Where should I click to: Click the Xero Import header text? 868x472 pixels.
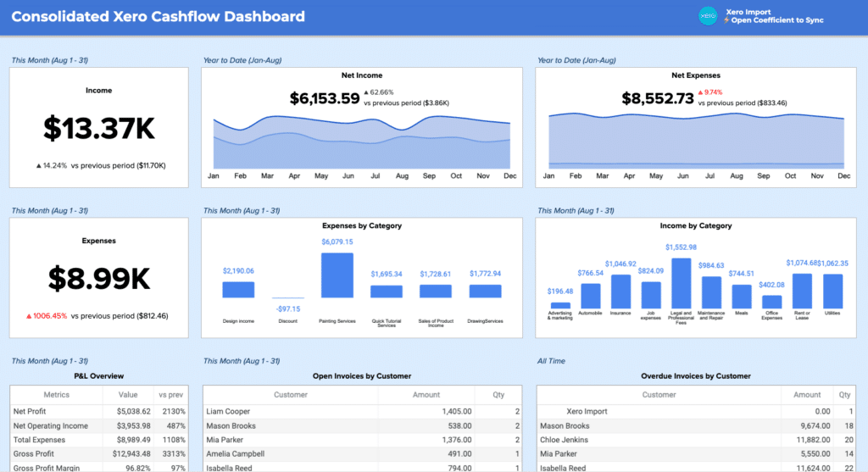click(x=748, y=12)
